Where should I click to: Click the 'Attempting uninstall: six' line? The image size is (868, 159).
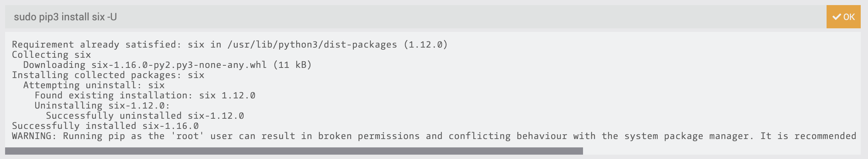tap(94, 85)
